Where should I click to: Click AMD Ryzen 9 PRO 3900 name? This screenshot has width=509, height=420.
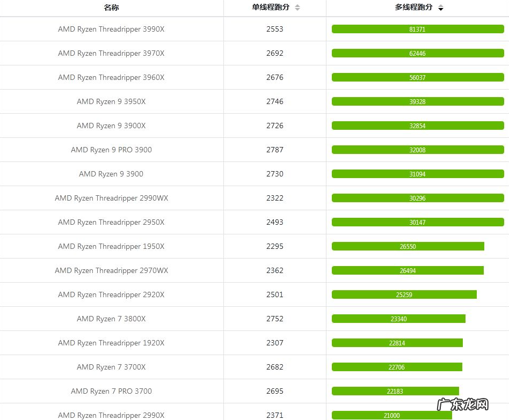pyautogui.click(x=111, y=150)
